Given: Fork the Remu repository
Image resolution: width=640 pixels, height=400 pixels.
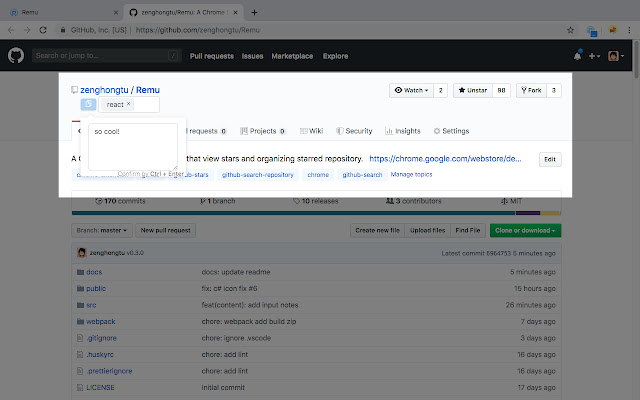Looking at the screenshot, I should pos(530,90).
